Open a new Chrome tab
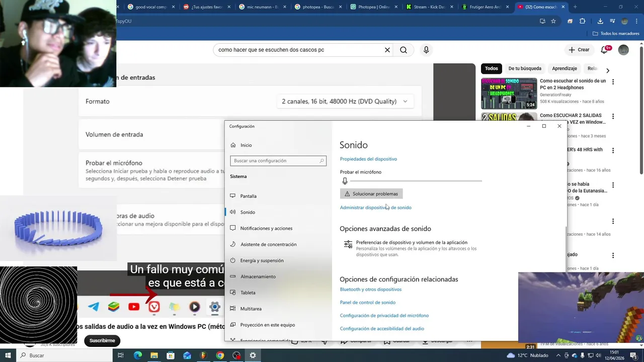644x362 pixels. (575, 7)
